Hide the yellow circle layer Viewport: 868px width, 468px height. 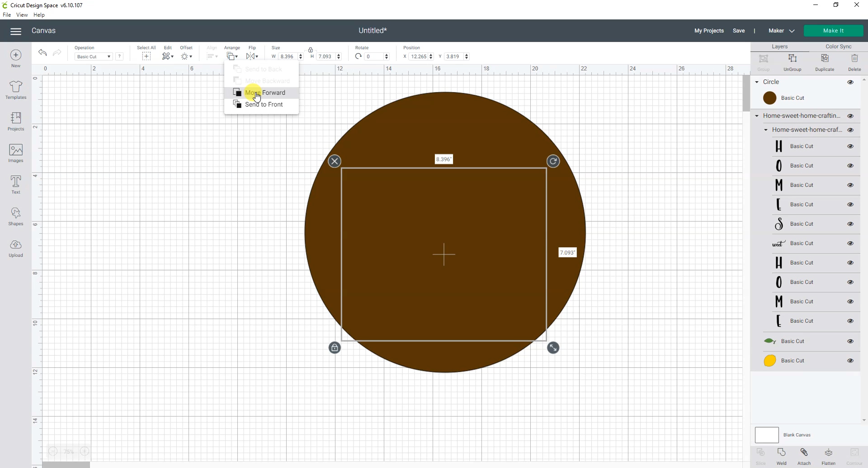850,361
